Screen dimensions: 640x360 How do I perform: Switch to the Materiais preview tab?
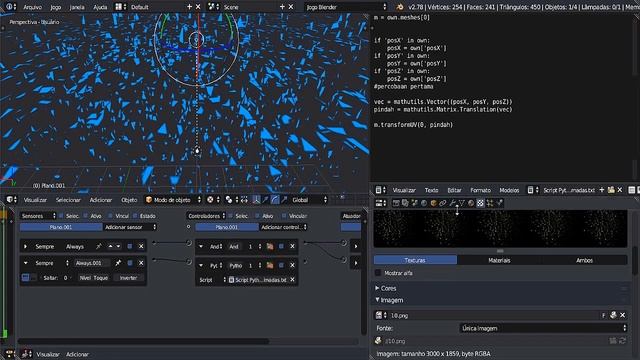coord(499,260)
